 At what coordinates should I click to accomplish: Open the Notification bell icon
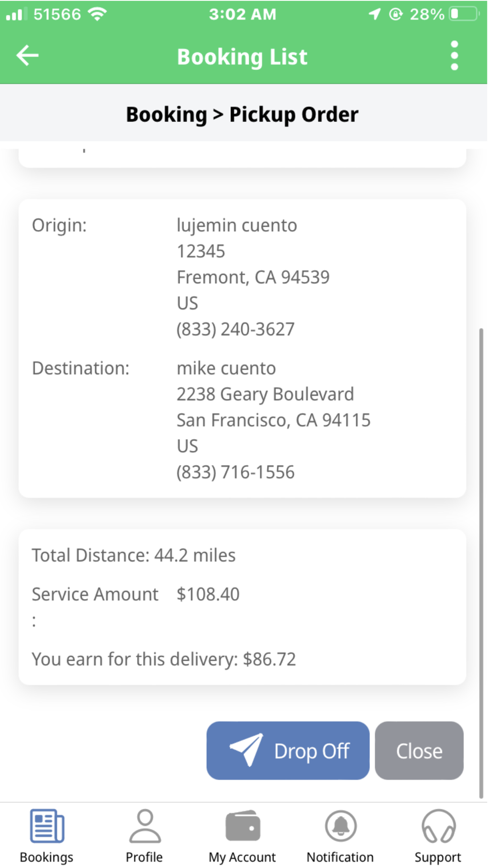pos(341,826)
